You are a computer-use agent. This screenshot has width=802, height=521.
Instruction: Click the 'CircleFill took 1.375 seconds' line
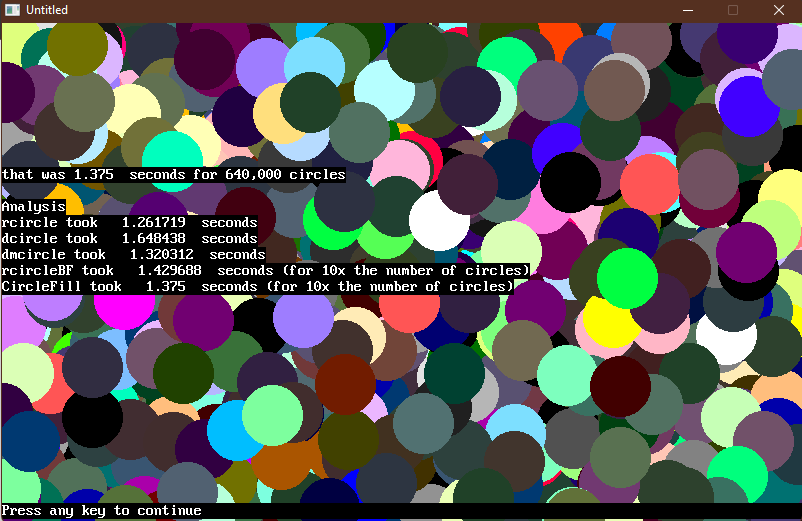[257, 286]
